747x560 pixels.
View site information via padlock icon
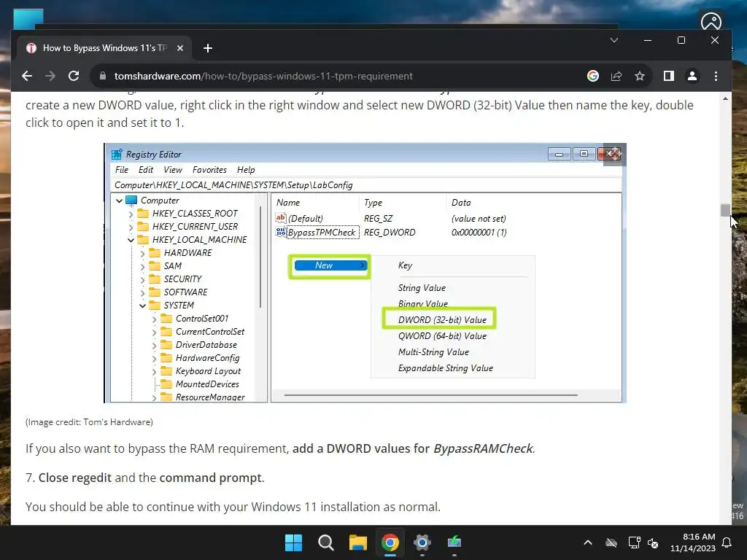(102, 76)
